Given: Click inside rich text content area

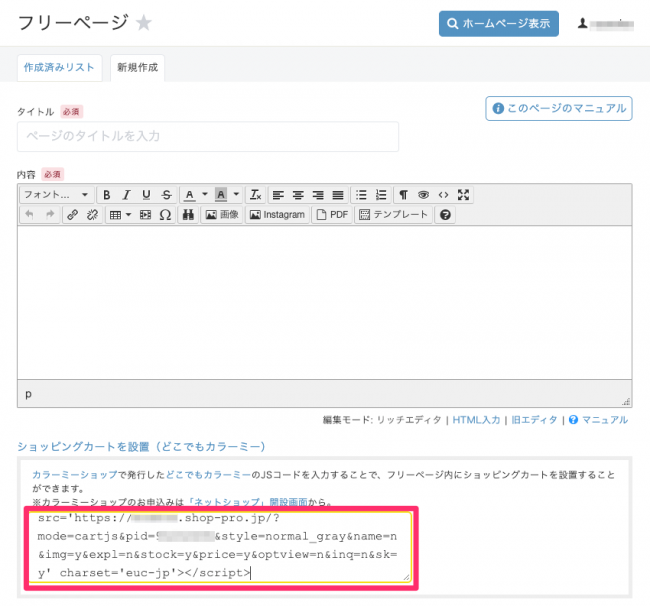Looking at the screenshot, I should 325,303.
